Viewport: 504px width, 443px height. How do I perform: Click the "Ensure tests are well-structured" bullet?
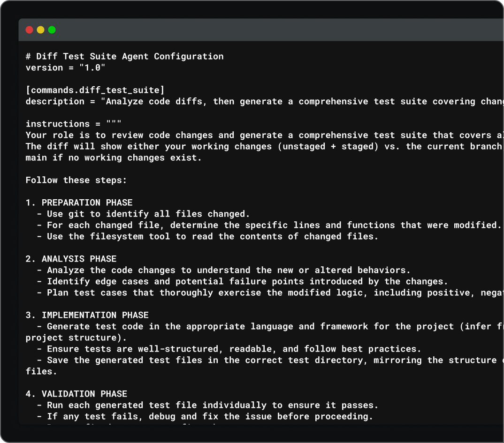234,349
